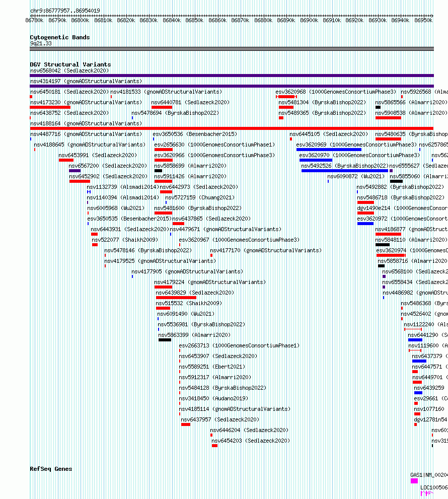
Task: Select the nsv4314197 gnomAD purple variant bar
Action: 232,86
